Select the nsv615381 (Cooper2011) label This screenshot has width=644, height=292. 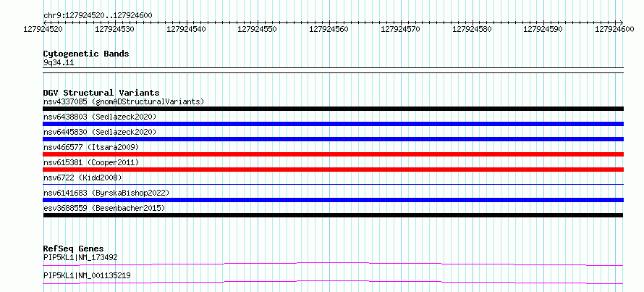pos(91,162)
